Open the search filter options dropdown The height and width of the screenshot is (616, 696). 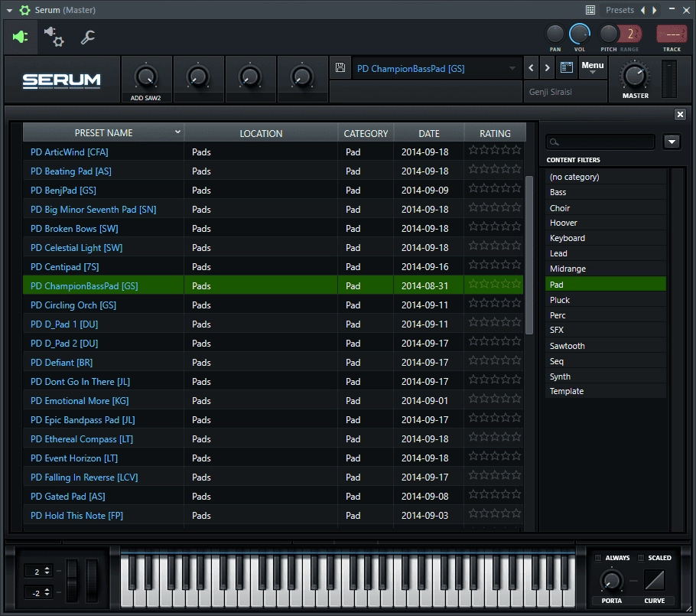click(x=672, y=142)
